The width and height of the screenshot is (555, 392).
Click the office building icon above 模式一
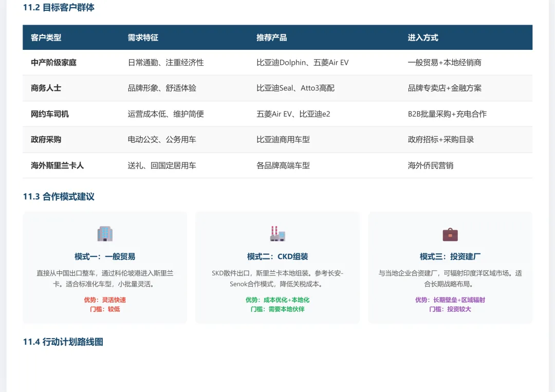click(x=105, y=234)
